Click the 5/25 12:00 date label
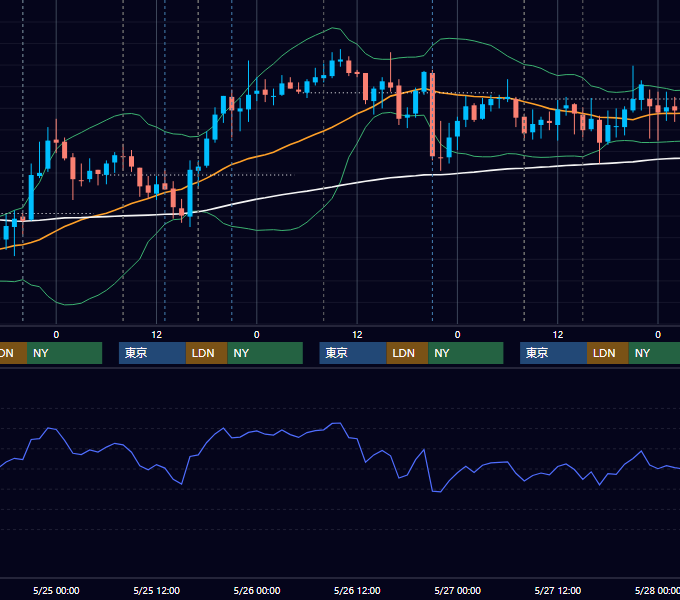Screen dimensions: 680x600 157,590
